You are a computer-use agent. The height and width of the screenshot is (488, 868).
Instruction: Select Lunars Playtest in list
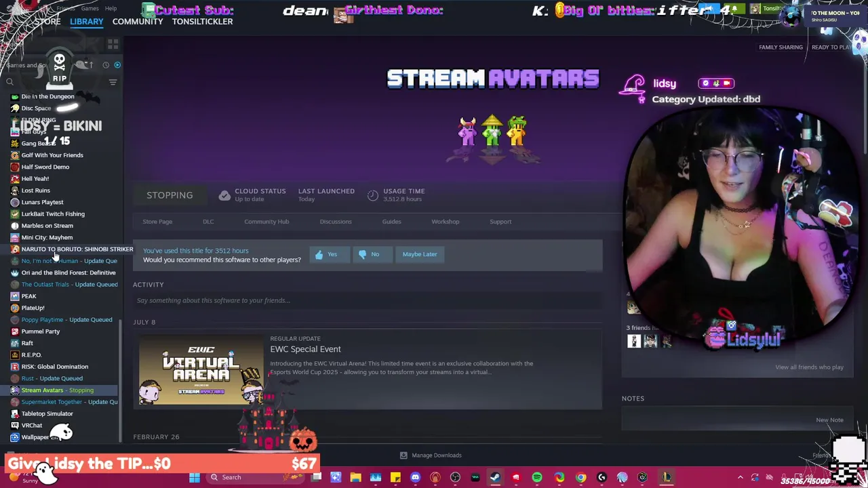click(x=42, y=202)
